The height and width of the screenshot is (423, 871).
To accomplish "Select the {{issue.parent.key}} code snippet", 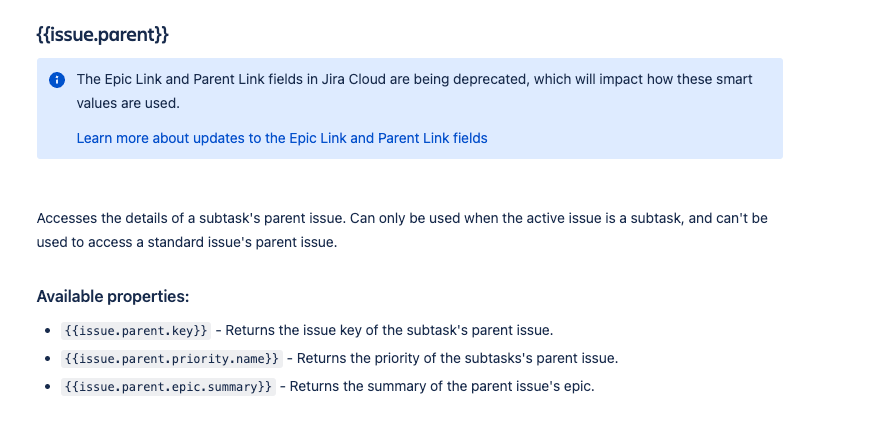I will click(x=136, y=330).
